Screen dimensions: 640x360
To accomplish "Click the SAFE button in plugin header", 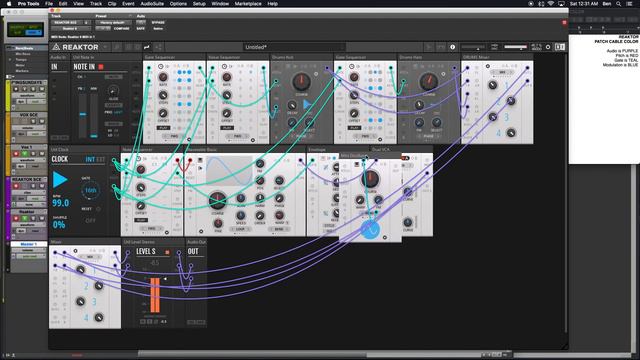I will click(141, 29).
